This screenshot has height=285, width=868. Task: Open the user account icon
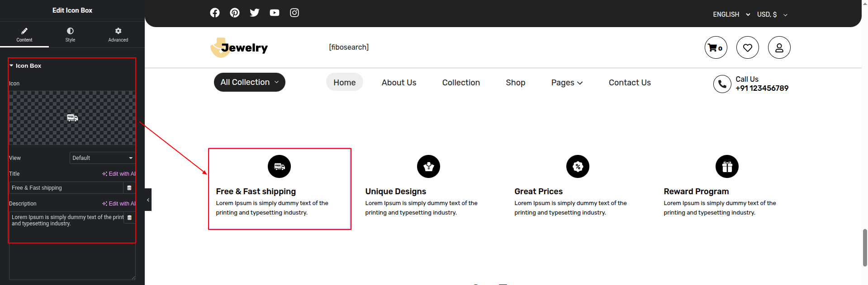[779, 47]
